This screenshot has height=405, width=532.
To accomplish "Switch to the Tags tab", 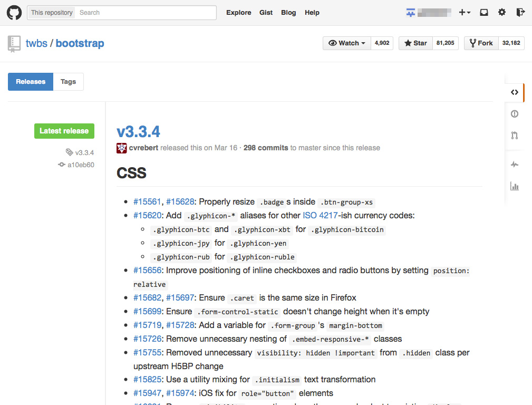I will (68, 81).
